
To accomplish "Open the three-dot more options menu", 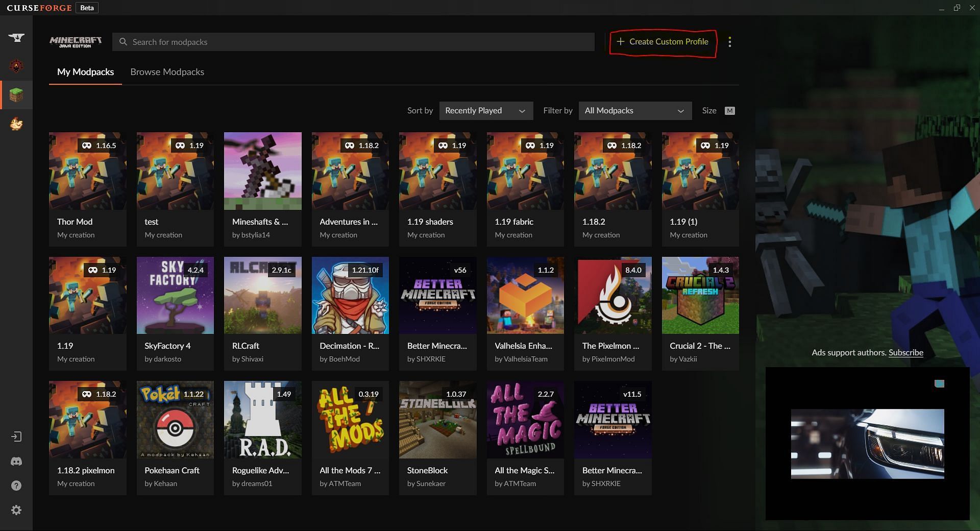I will click(x=730, y=42).
